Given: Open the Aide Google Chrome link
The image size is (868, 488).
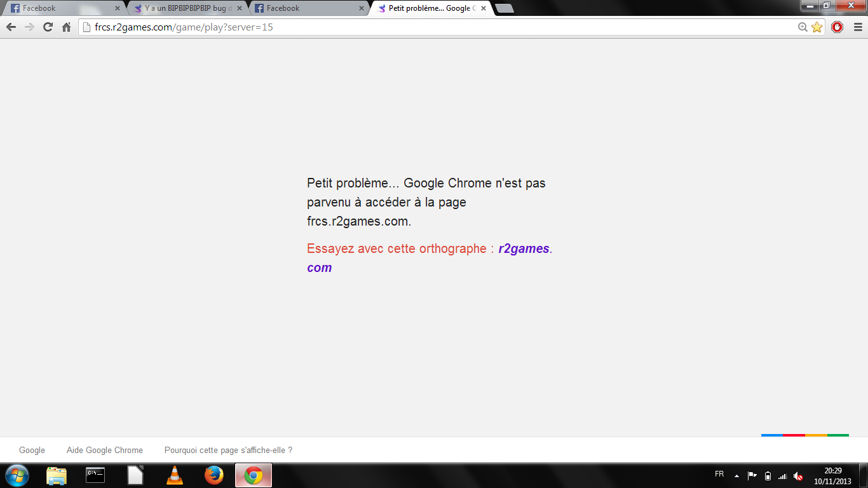Looking at the screenshot, I should pos(105,451).
